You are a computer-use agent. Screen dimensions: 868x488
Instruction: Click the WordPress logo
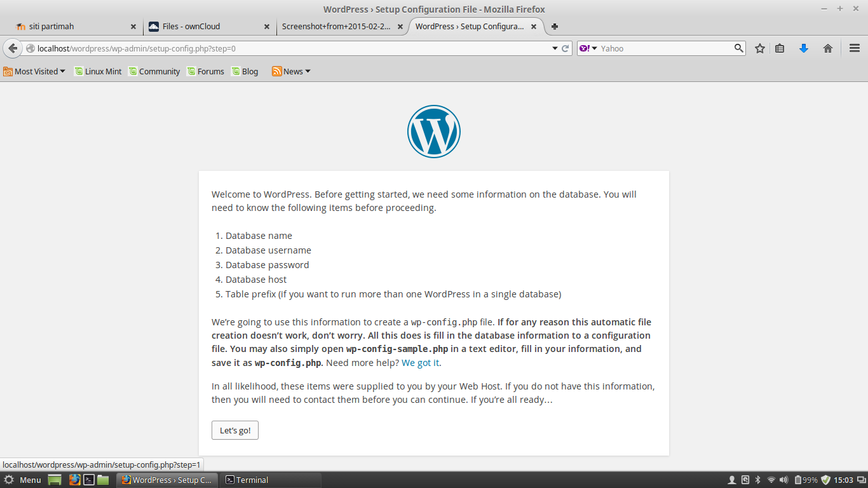434,132
